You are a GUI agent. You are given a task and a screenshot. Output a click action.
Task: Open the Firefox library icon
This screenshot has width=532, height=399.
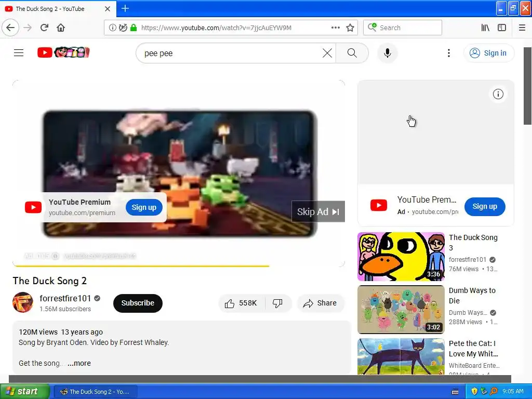485,28
